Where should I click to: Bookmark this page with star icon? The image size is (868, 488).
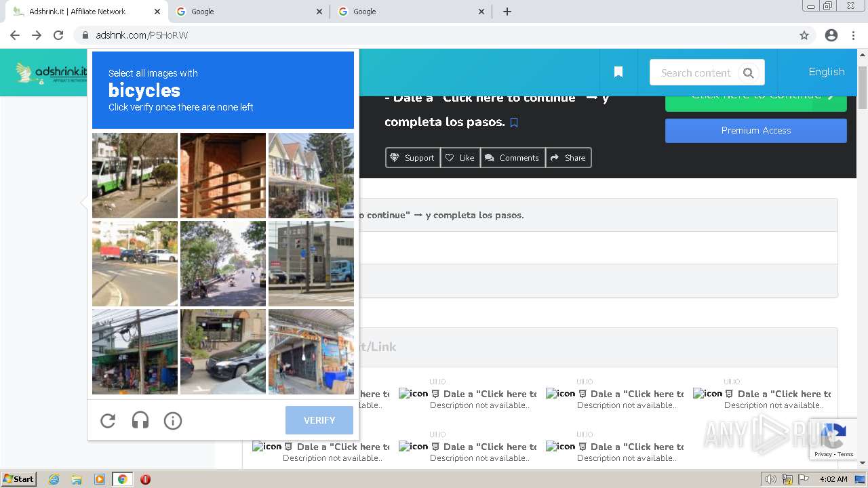[804, 35]
